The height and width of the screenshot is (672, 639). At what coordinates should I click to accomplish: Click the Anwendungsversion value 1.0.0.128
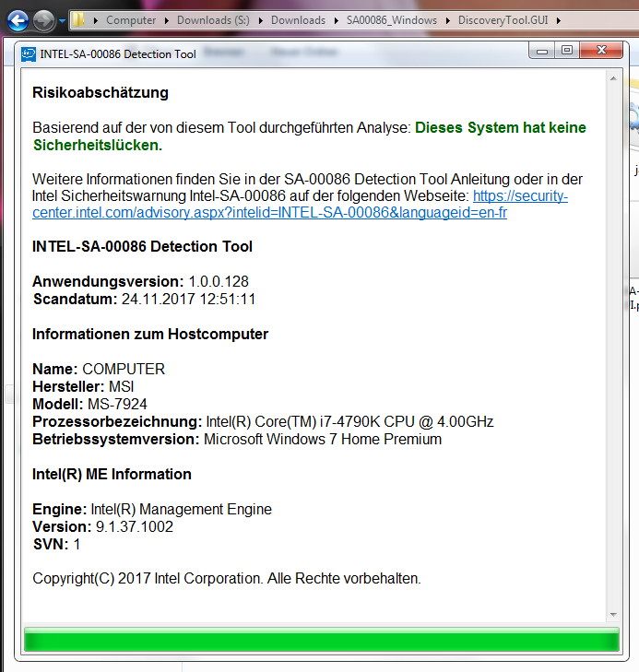(x=219, y=281)
